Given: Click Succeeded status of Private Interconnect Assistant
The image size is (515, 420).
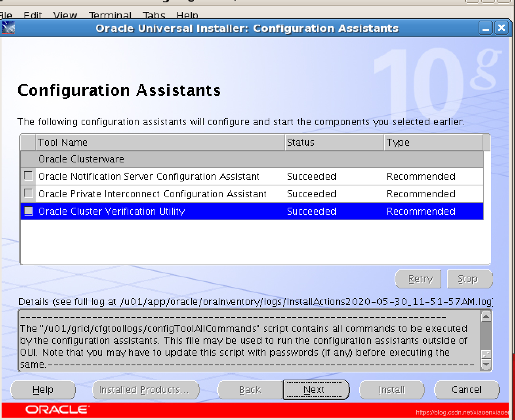Looking at the screenshot, I should point(312,194).
